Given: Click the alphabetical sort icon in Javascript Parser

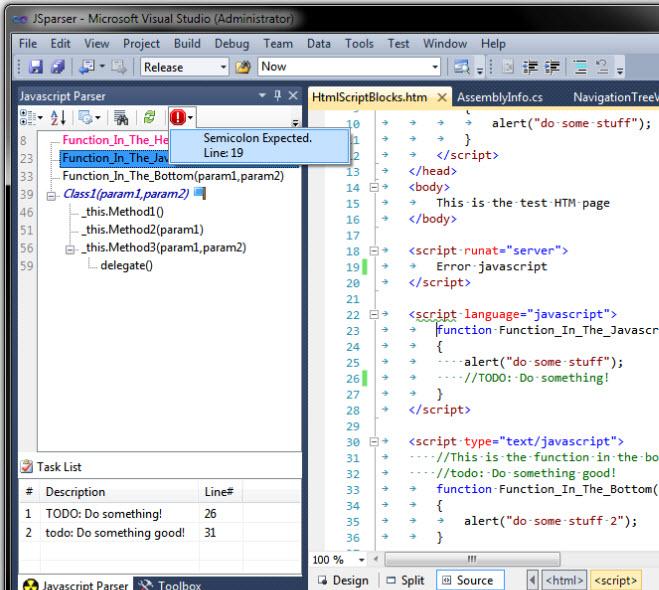Looking at the screenshot, I should [x=57, y=118].
